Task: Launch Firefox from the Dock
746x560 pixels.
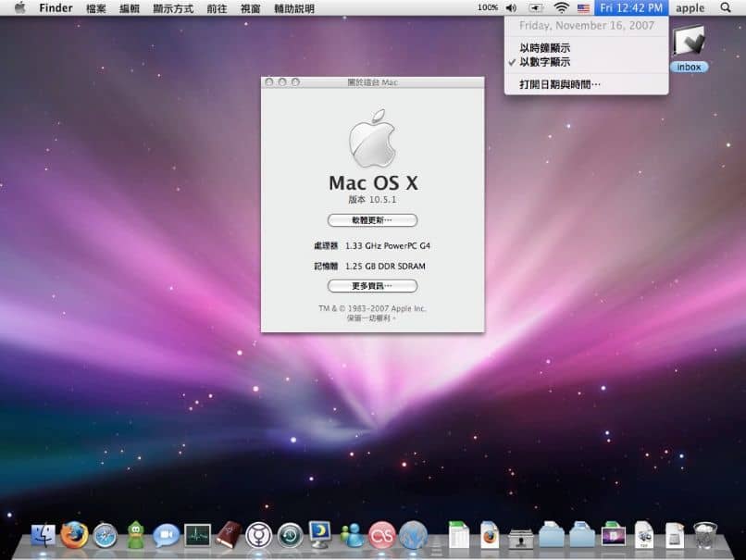Action: (74, 535)
